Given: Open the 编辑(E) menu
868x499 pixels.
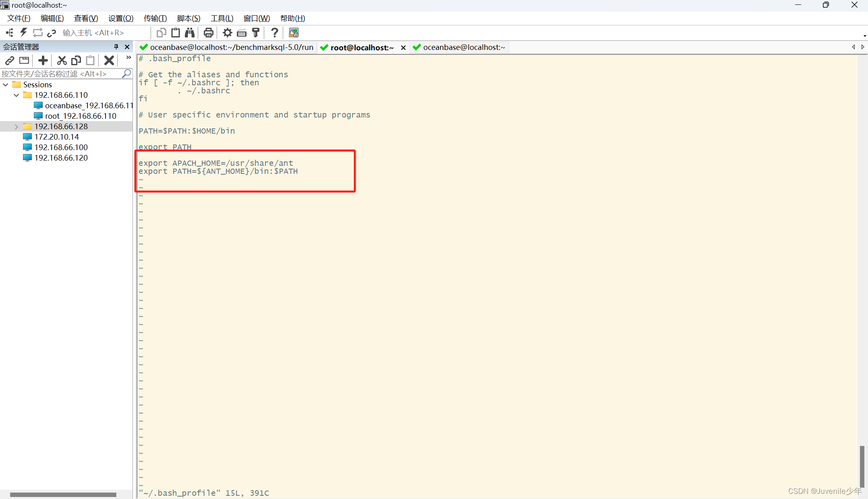Looking at the screenshot, I should coord(52,18).
